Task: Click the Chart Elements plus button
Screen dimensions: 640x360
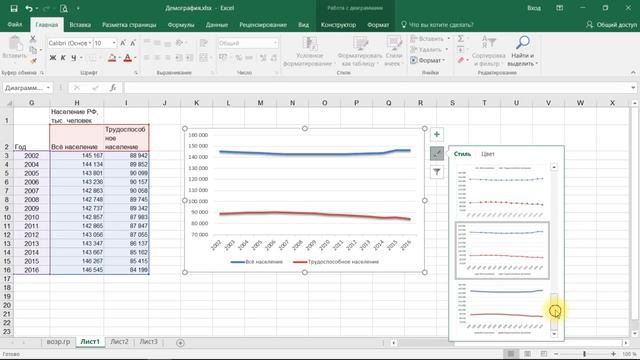Action: coord(437,134)
